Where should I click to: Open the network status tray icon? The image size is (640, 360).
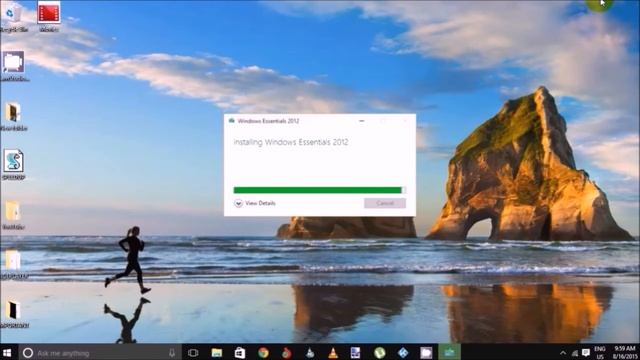tap(575, 353)
